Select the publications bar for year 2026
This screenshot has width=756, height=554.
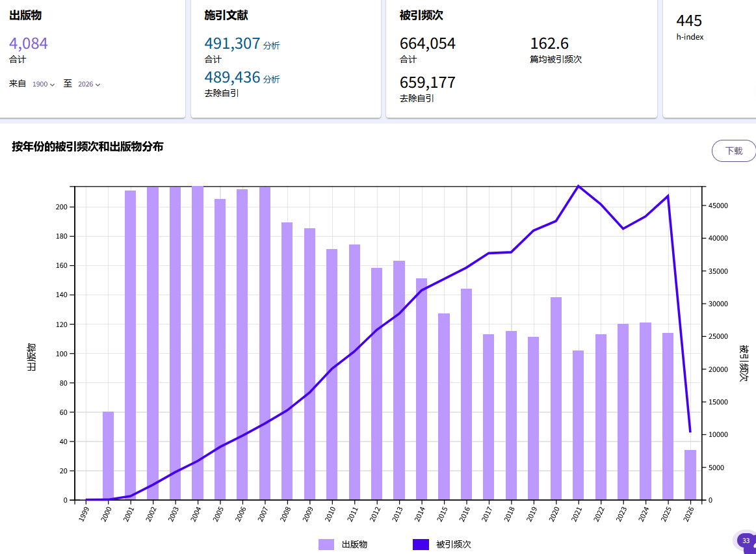pos(690,475)
